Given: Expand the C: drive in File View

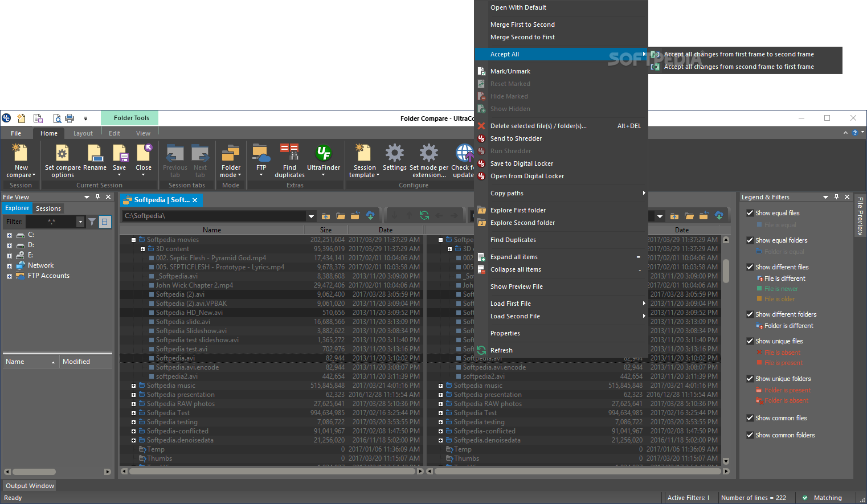Looking at the screenshot, I should pyautogui.click(x=9, y=235).
